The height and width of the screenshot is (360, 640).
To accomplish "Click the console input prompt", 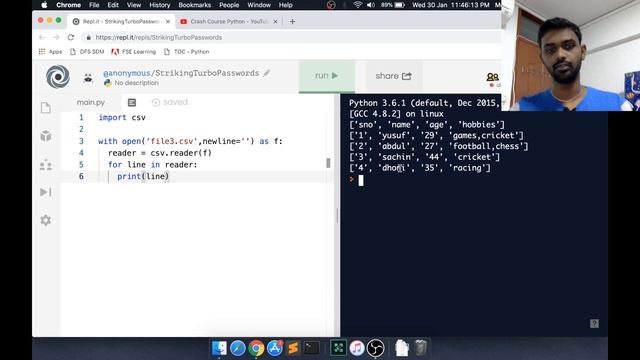I will 361,180.
